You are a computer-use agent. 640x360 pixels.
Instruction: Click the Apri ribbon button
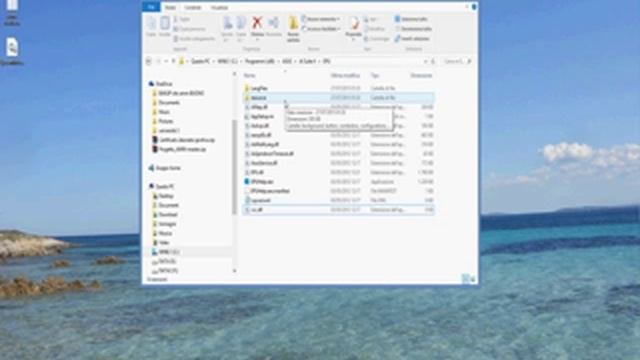point(370,19)
